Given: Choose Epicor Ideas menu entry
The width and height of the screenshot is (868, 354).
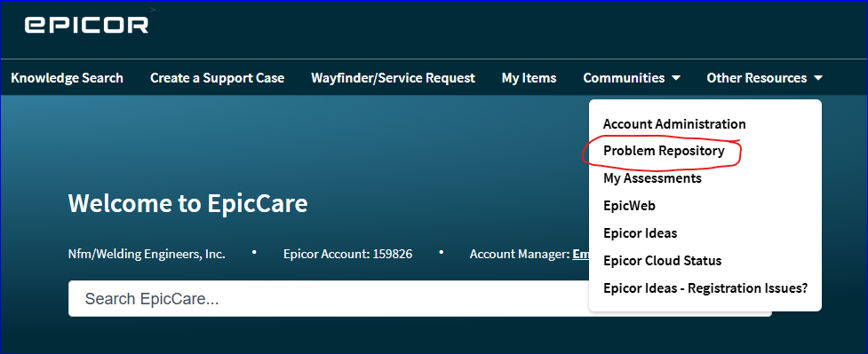Looking at the screenshot, I should (640, 232).
